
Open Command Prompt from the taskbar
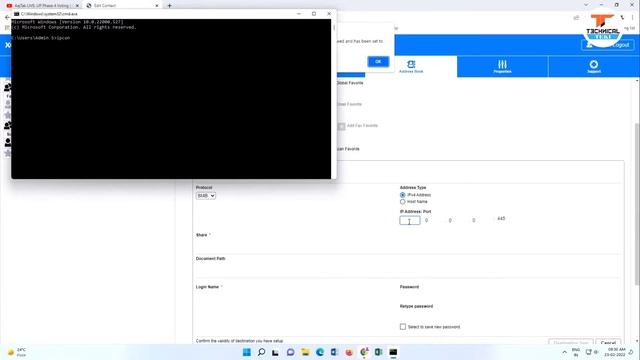pyautogui.click(x=393, y=352)
